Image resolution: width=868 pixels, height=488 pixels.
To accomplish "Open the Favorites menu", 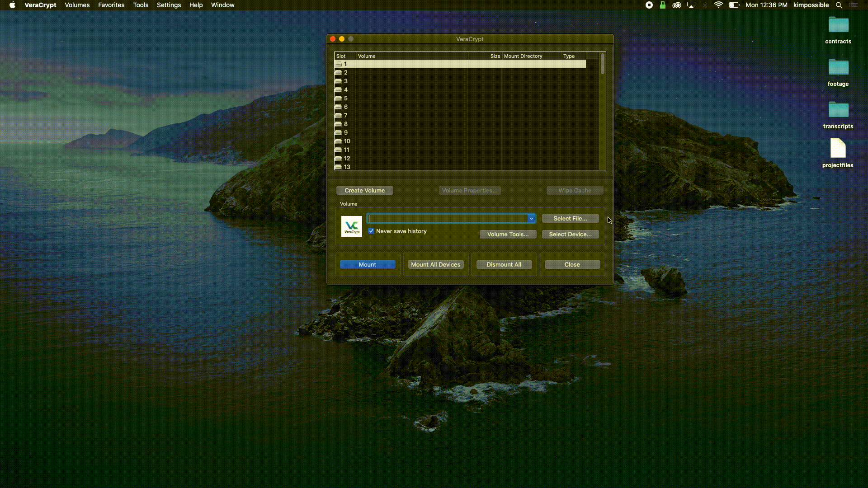I will click(111, 5).
